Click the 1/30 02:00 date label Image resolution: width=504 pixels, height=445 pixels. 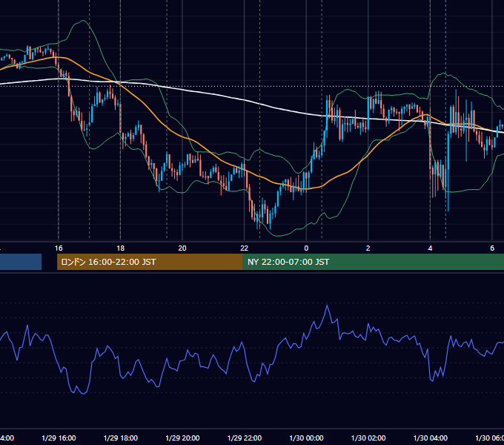point(368,438)
